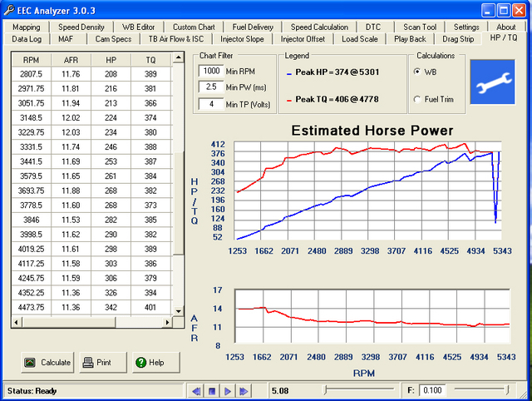Click the F: value input field
This screenshot has width=532, height=401.
(x=432, y=390)
